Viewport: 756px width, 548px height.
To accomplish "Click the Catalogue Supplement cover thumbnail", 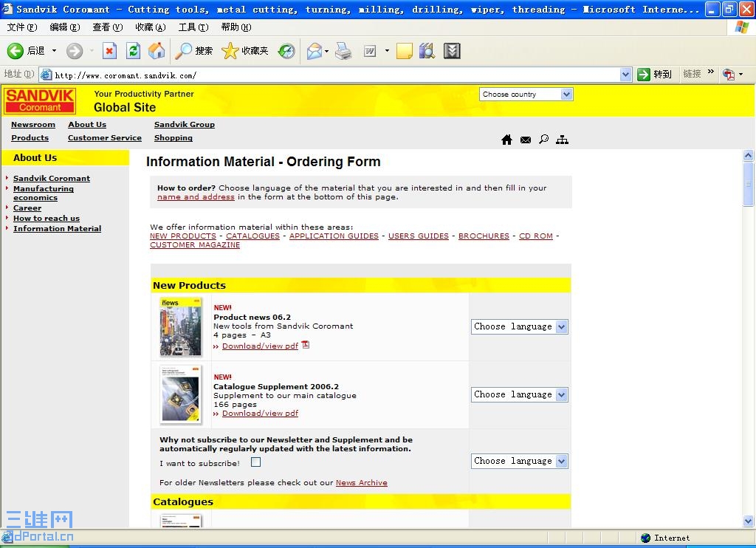I will pyautogui.click(x=180, y=394).
